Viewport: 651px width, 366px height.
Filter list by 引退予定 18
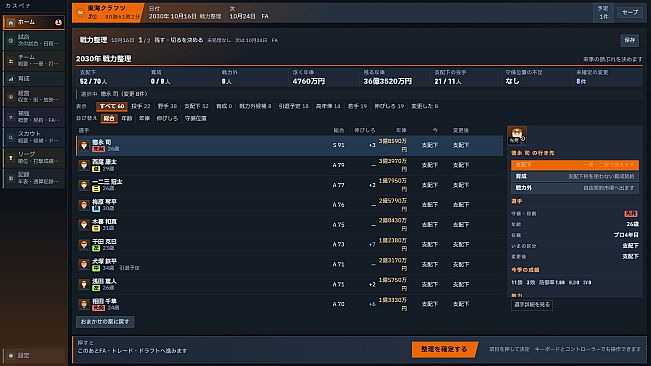point(294,106)
